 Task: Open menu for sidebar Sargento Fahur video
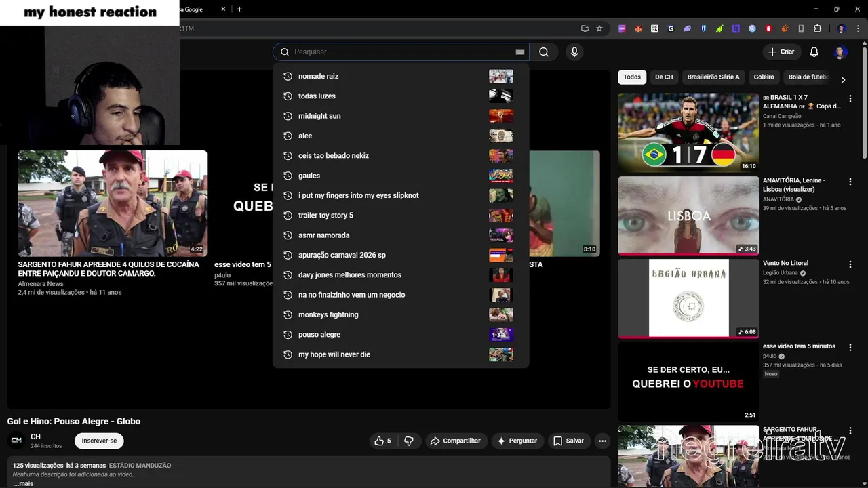(x=850, y=432)
